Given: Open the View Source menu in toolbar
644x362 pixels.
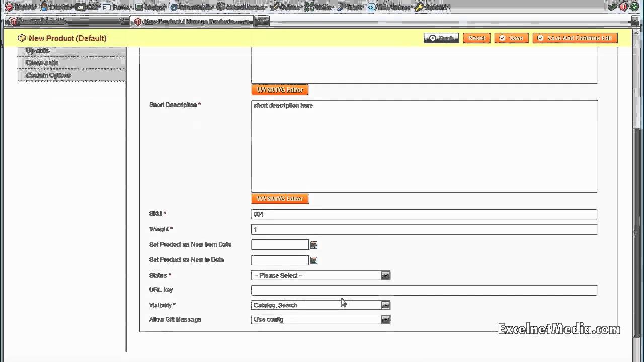Looking at the screenshot, I should [x=390, y=7].
